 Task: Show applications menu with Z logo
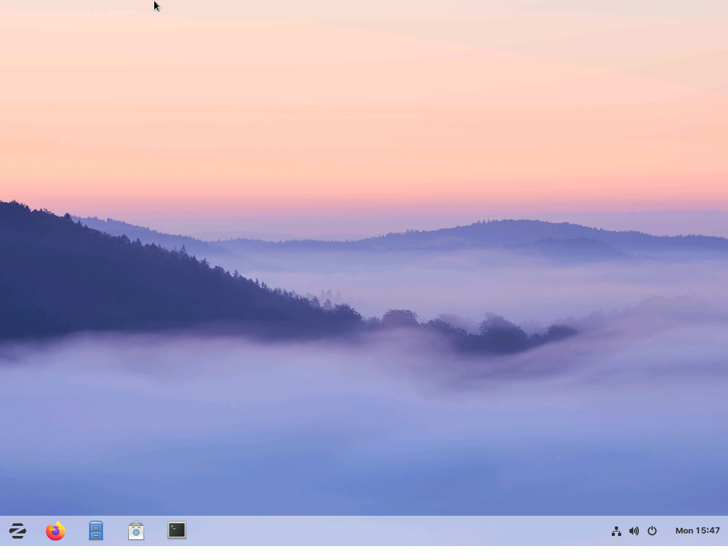18,531
